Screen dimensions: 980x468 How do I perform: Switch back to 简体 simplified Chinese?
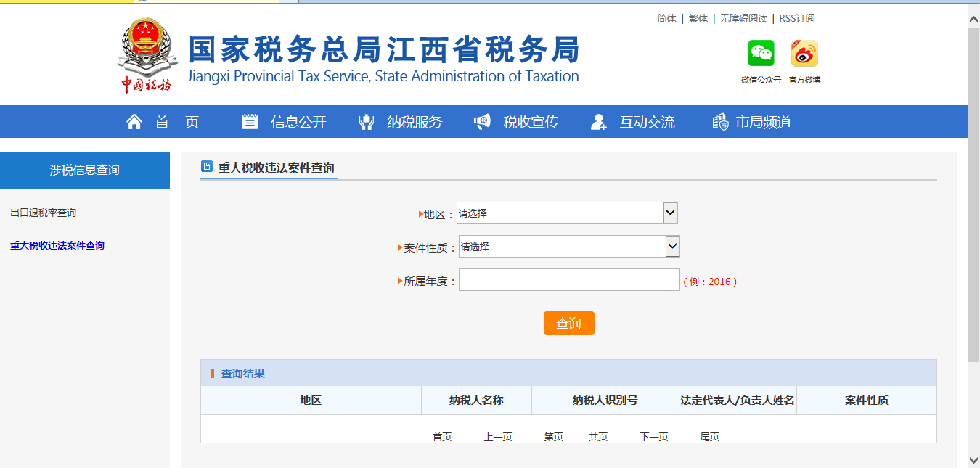tap(666, 17)
